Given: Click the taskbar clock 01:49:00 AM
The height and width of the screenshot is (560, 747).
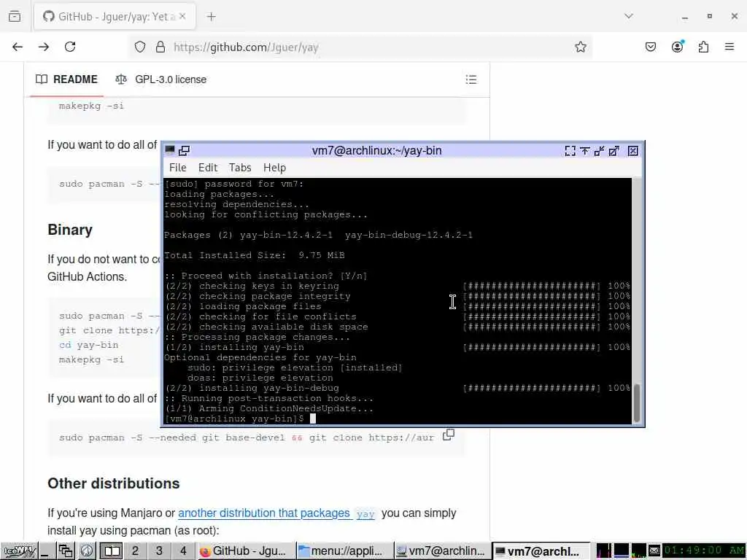Looking at the screenshot, I should point(704,551).
